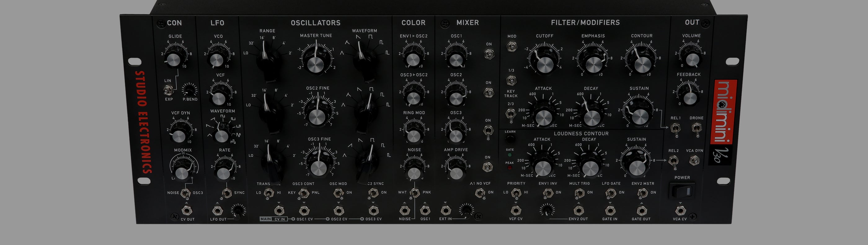
Task: Toggle the LFO GATE switch
Action: tap(611, 194)
